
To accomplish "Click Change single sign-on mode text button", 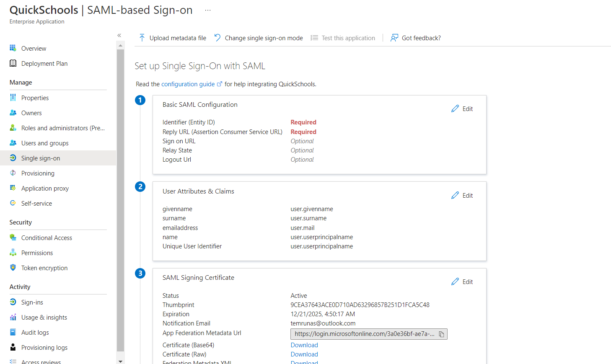I will click(264, 38).
